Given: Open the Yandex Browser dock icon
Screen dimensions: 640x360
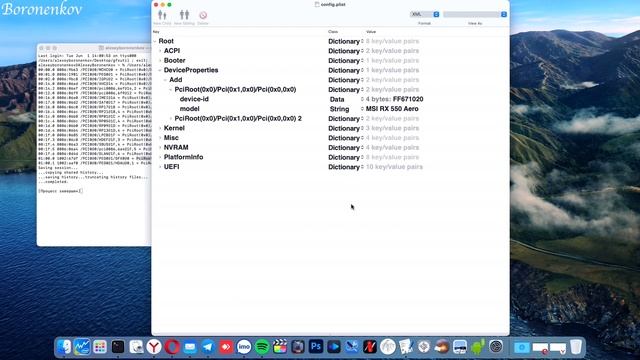Looking at the screenshot, I should tap(154, 347).
